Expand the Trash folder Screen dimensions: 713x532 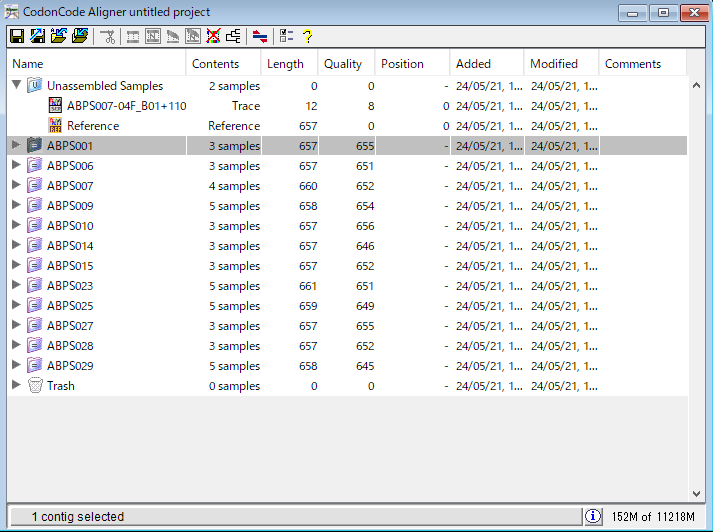pos(16,386)
